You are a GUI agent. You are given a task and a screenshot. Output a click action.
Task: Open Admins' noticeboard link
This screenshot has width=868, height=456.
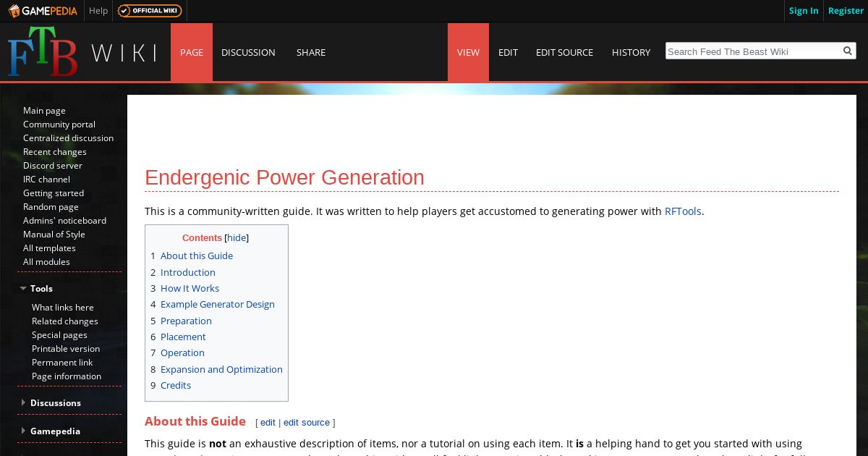(64, 220)
